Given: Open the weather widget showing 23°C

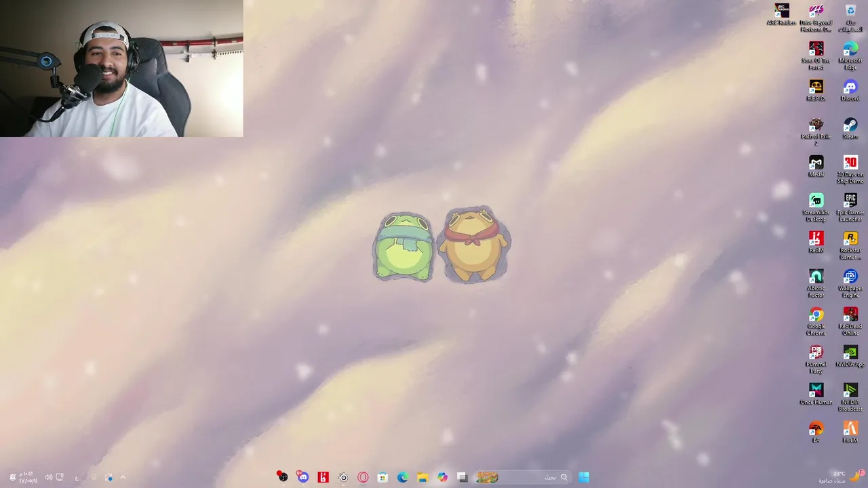Looking at the screenshot, I should pos(842,476).
